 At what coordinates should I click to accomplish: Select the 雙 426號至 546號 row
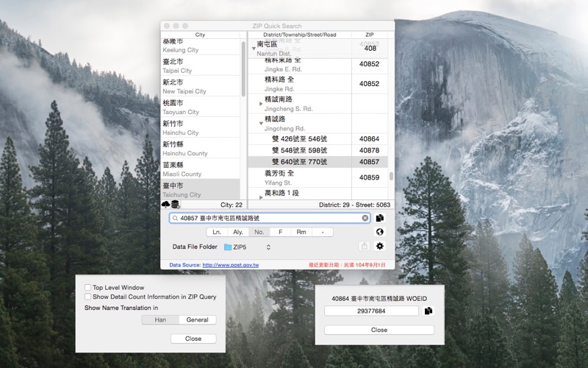[318, 139]
